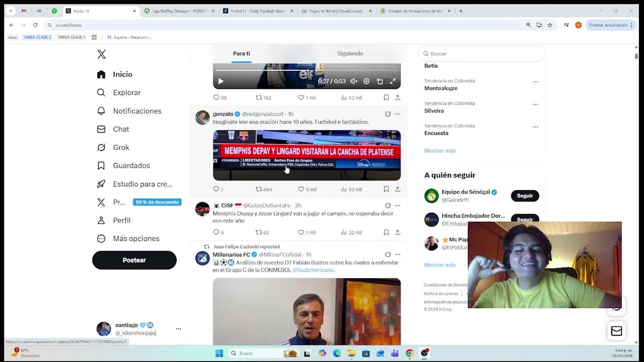The image size is (644, 362).
Task: Like the CISF post
Action: coord(306,232)
